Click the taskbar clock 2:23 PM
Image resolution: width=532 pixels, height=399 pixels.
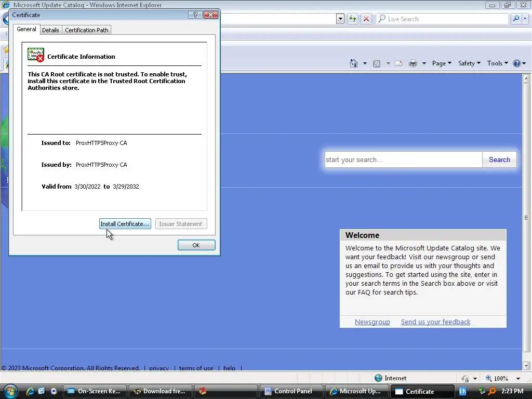(x=512, y=391)
